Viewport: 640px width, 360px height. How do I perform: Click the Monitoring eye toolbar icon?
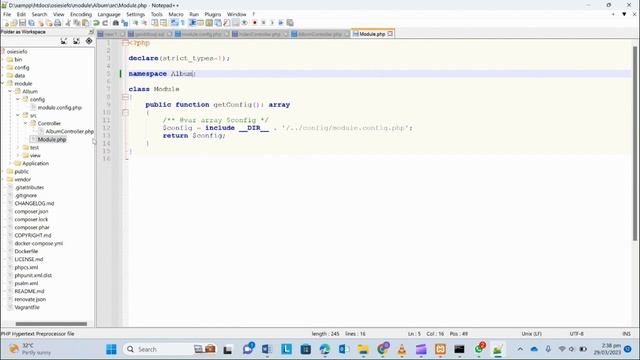coord(244,23)
